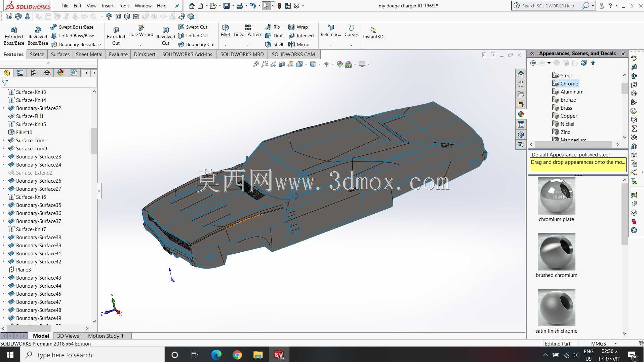Select the Revolved Cut tool
The height and width of the screenshot is (362, 644).
click(166, 36)
